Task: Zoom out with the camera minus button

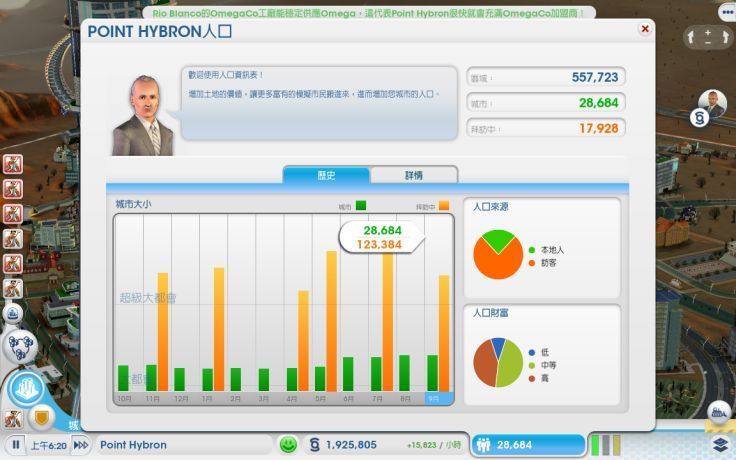Action: tap(708, 42)
